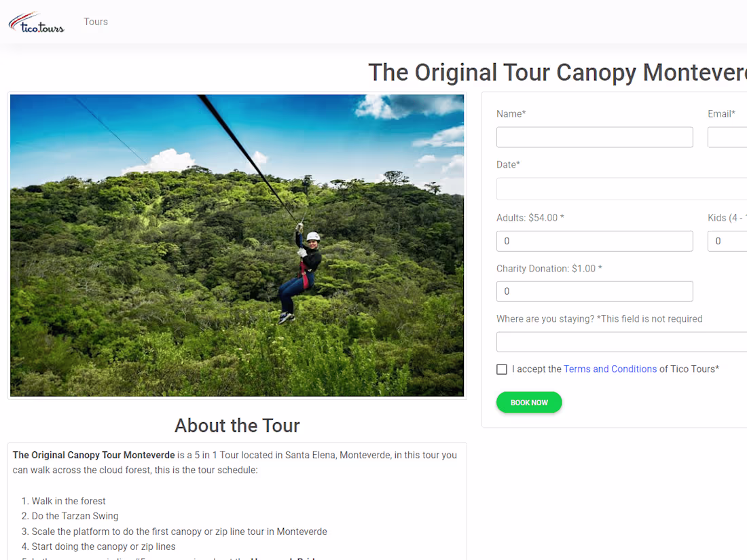747x560 pixels.
Task: Click the About the Tour heading
Action: [x=237, y=425]
